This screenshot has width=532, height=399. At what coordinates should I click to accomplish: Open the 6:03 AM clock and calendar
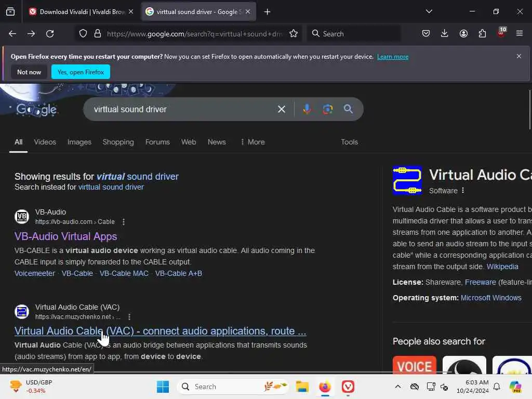pos(473,387)
